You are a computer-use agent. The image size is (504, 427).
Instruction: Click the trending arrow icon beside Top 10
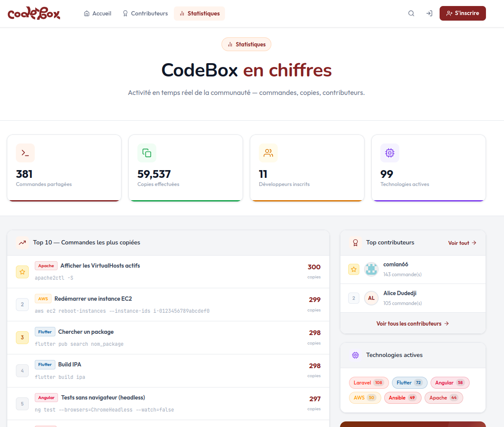(x=23, y=243)
